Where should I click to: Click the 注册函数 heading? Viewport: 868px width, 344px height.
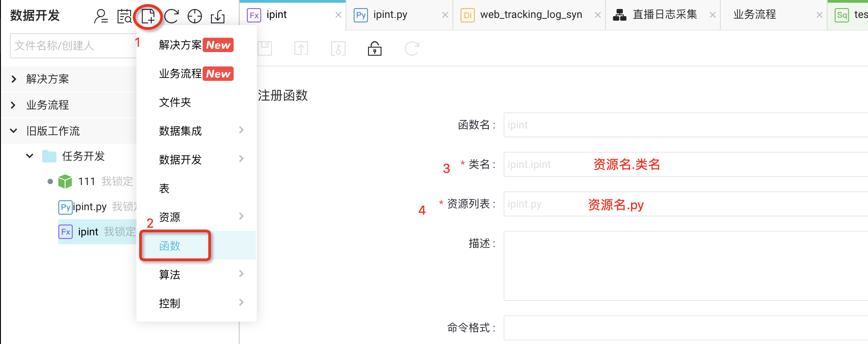tap(283, 95)
